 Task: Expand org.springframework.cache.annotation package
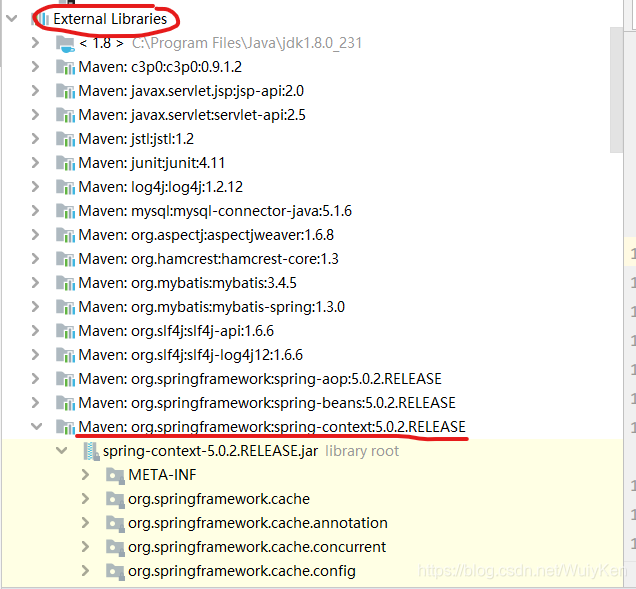[85, 522]
